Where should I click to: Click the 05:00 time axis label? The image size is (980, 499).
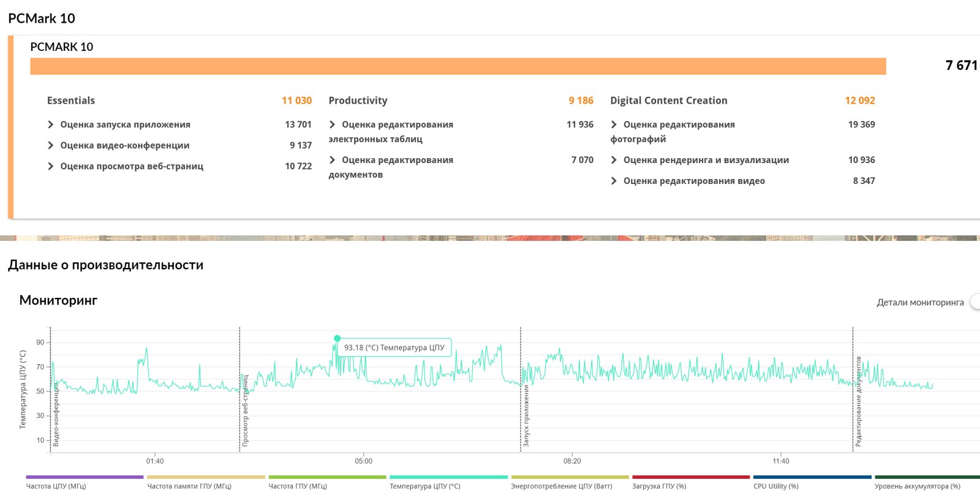click(363, 461)
